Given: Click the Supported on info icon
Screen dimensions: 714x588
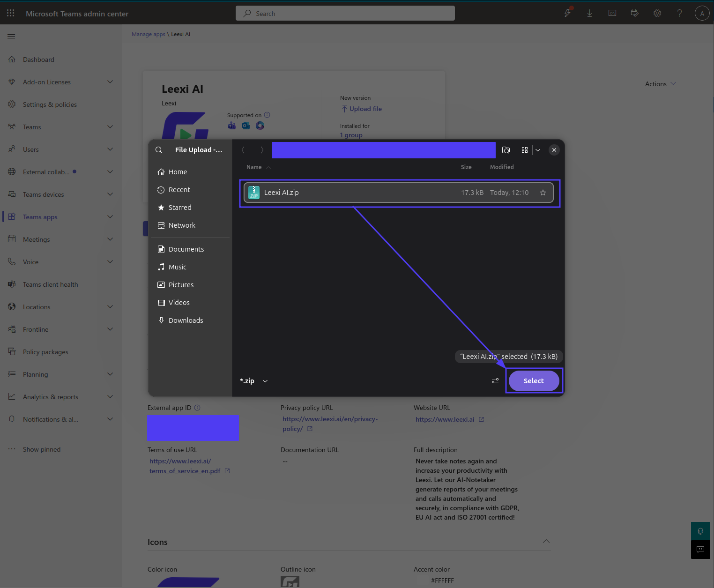Looking at the screenshot, I should point(267,115).
